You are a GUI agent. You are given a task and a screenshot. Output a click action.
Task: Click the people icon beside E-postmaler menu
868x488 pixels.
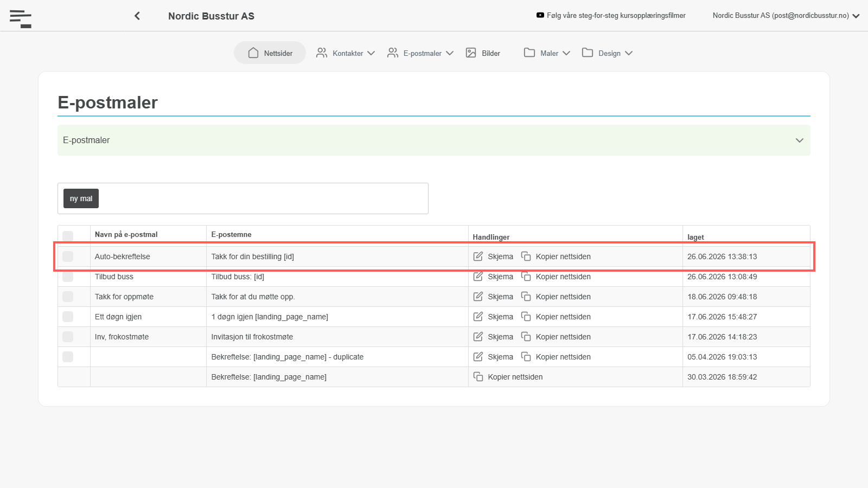pos(393,53)
